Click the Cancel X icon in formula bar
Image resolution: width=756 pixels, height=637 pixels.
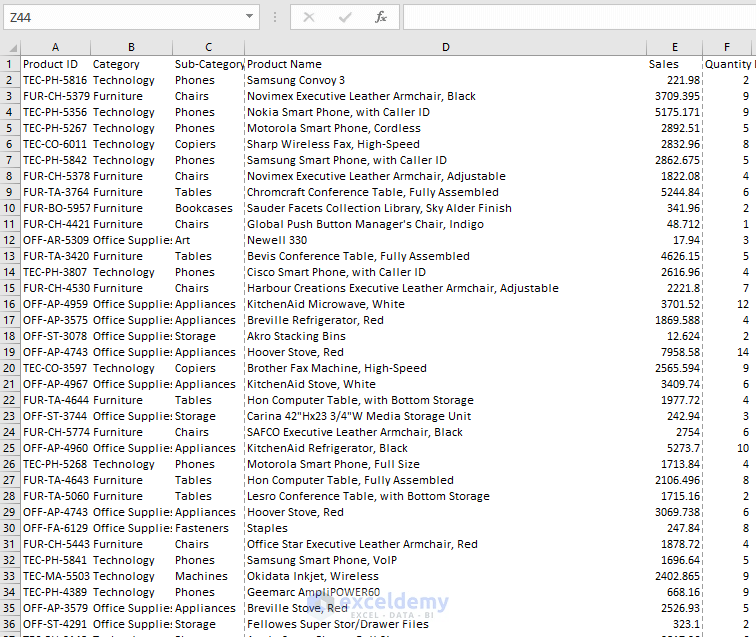[309, 17]
